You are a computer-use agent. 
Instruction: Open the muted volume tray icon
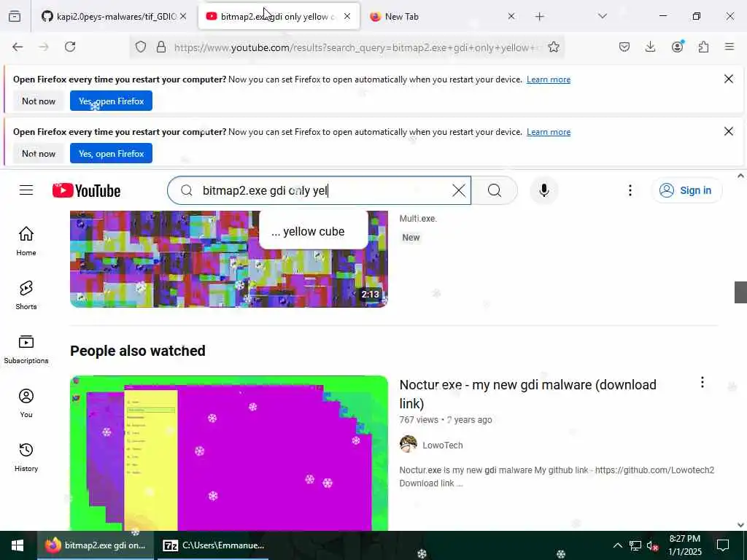653,545
